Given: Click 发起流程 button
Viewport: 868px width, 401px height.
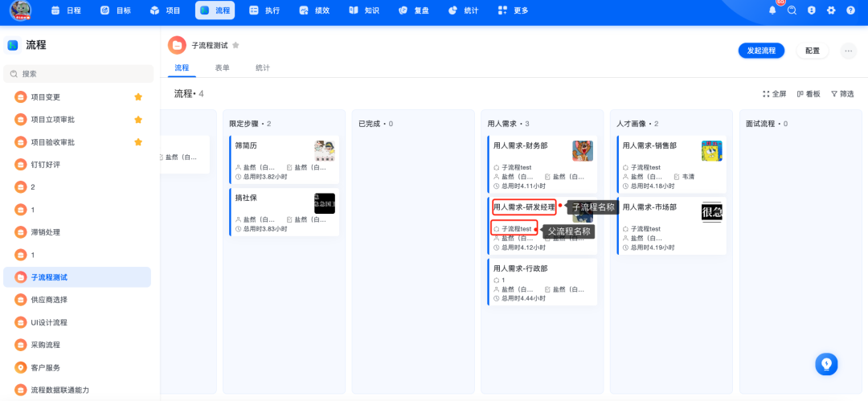Looking at the screenshot, I should pos(761,51).
